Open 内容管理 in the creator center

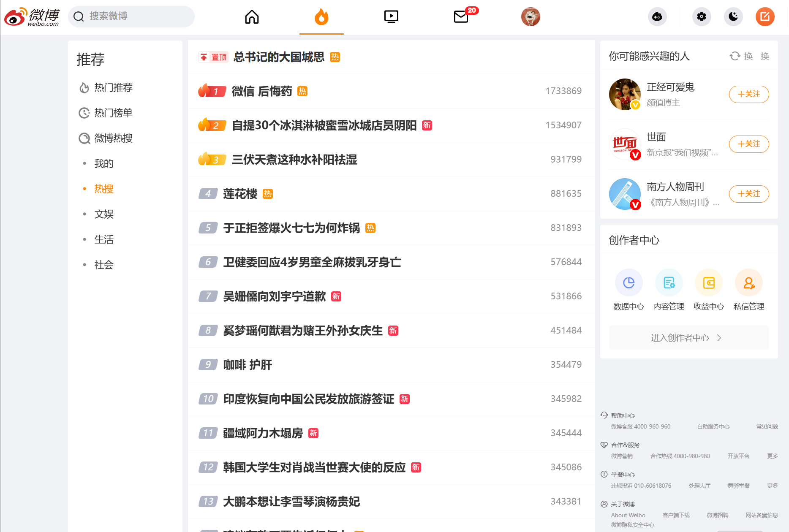click(x=669, y=289)
